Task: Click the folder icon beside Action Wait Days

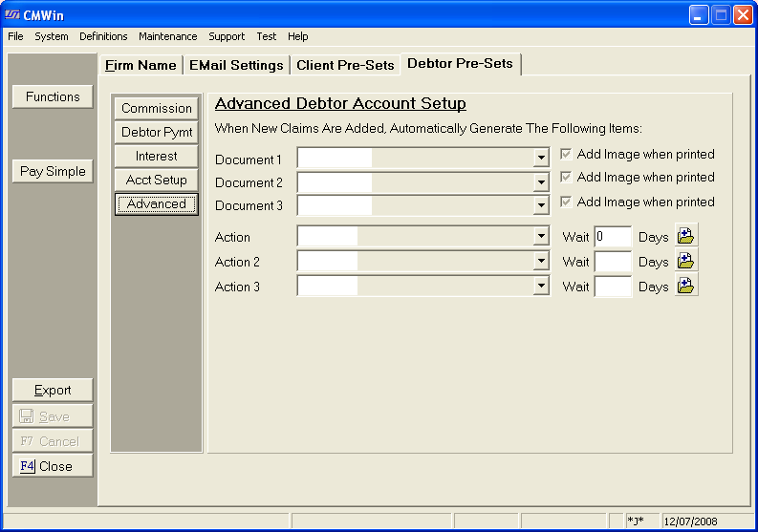Action: tap(686, 236)
